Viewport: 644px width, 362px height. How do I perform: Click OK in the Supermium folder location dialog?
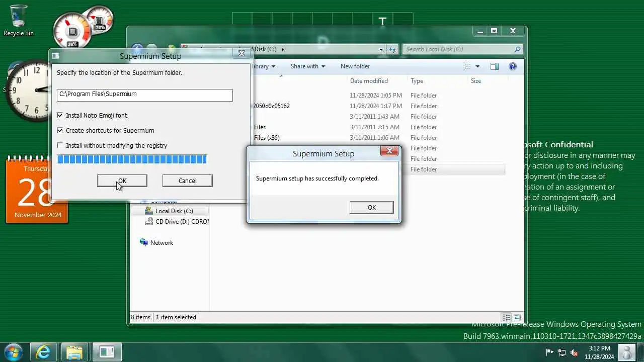pos(122,180)
